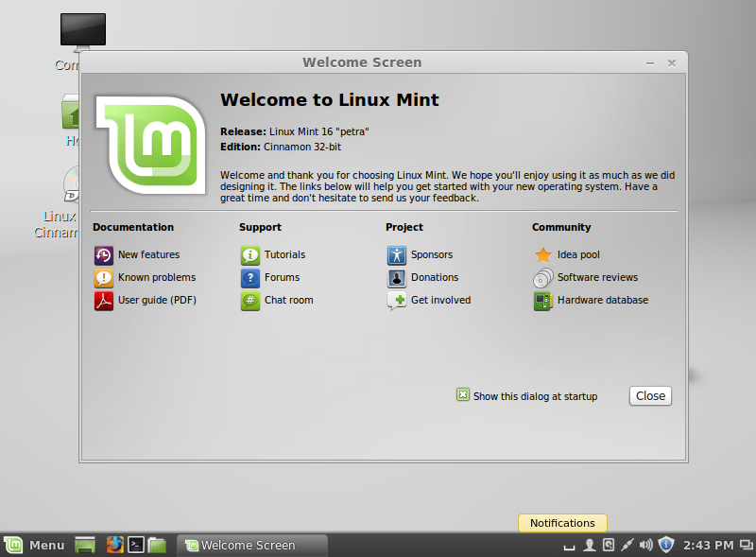Launch Terminal from the panel
The image size is (756, 557).
coord(136,546)
